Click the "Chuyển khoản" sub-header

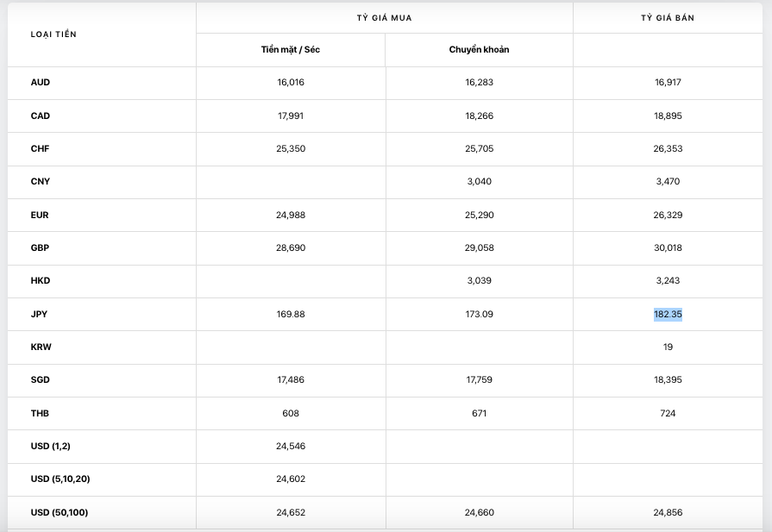(x=479, y=50)
